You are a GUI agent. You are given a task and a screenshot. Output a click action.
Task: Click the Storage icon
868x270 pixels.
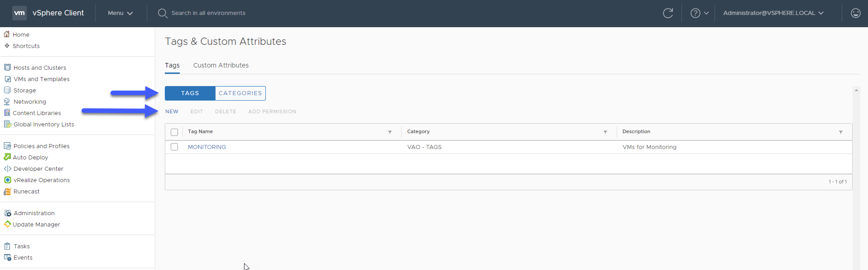coord(7,90)
